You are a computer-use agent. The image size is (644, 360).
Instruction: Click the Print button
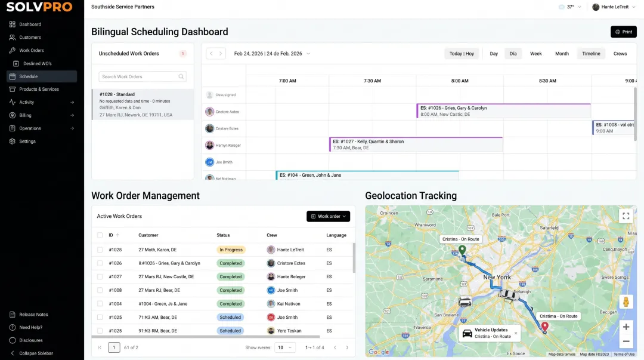point(624,32)
